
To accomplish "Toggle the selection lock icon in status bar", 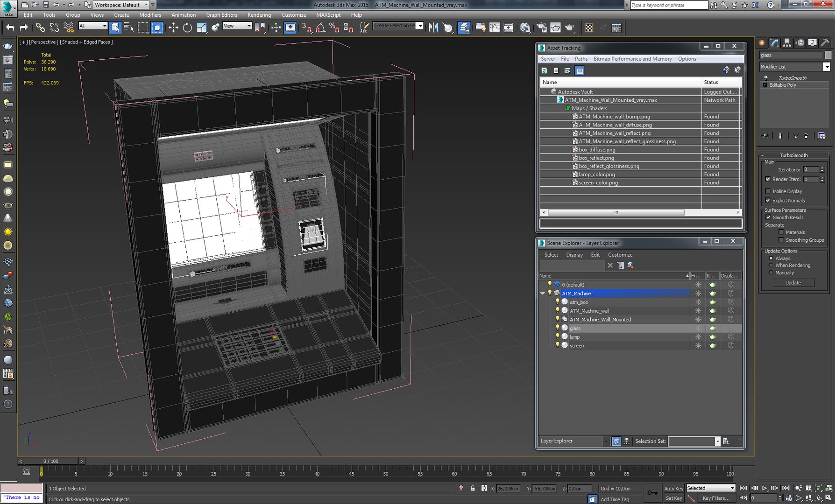I will [x=473, y=488].
